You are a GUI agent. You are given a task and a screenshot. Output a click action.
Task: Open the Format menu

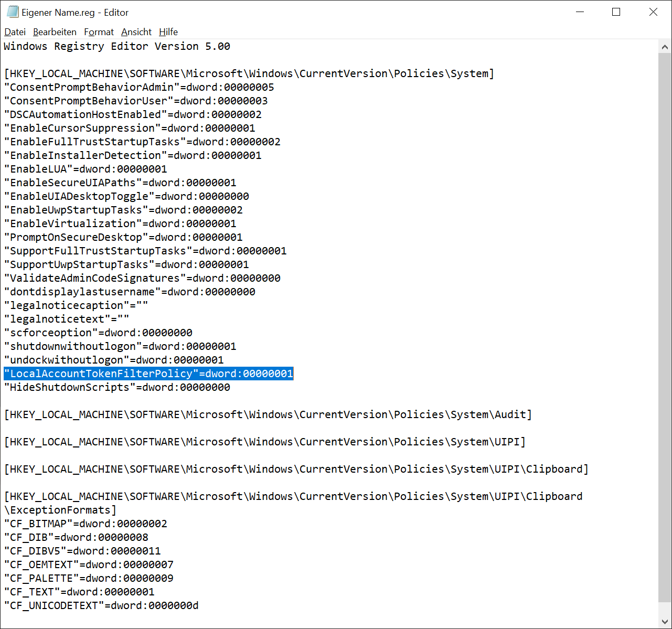pos(99,32)
